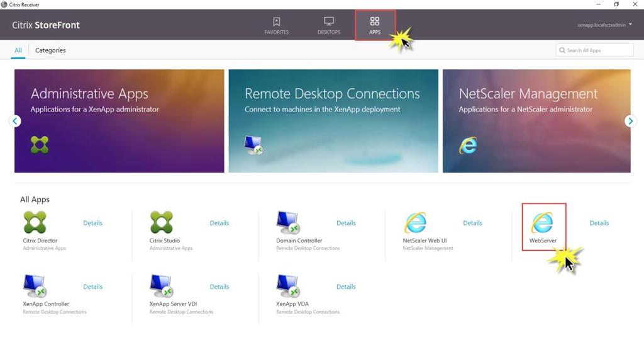Screen dimensions: 644x347
Task: Go to the previous featured category
Action: pos(15,121)
